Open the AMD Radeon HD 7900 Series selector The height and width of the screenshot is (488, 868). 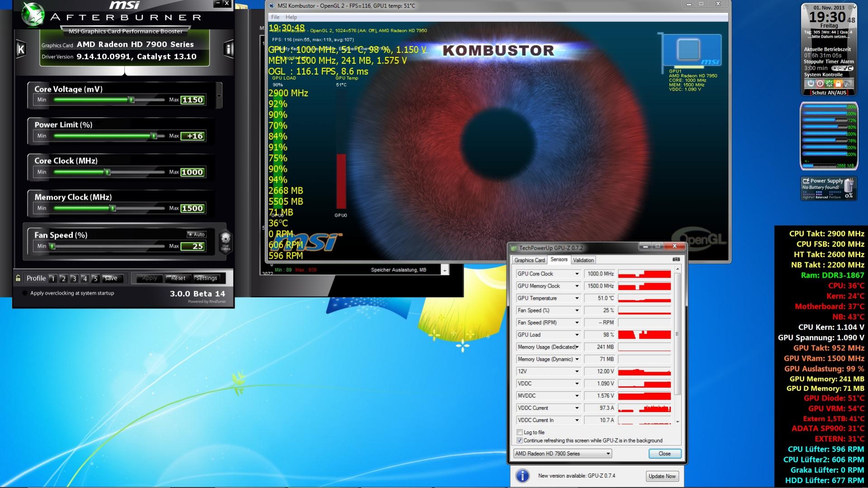pos(563,454)
